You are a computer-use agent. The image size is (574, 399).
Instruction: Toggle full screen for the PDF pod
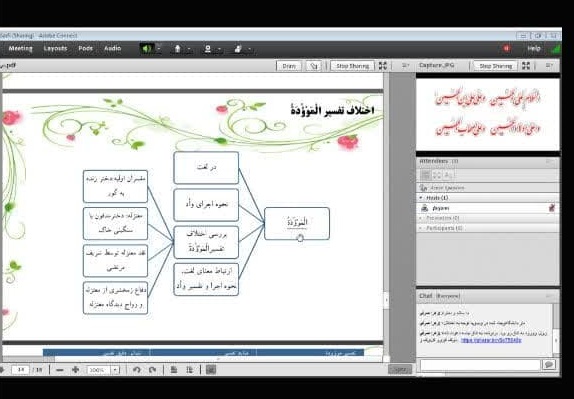click(x=383, y=66)
